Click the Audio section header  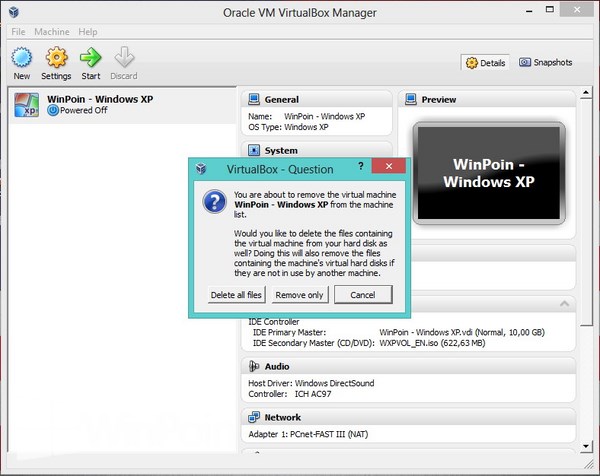(x=408, y=366)
